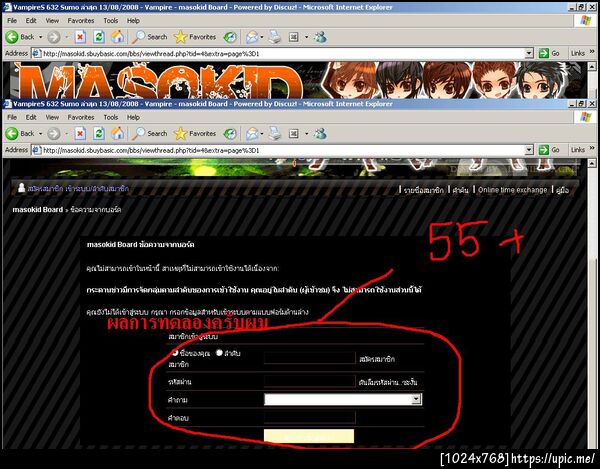Viewport: 600px width, 469px height.
Task: Open Back history dropdown arrow in upper window
Action: pos(41,37)
